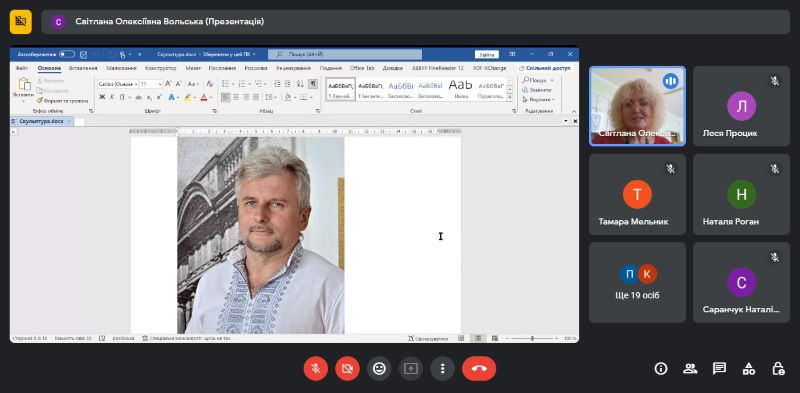Click the Word save disk icon
The image size is (800, 393).
click(x=83, y=54)
